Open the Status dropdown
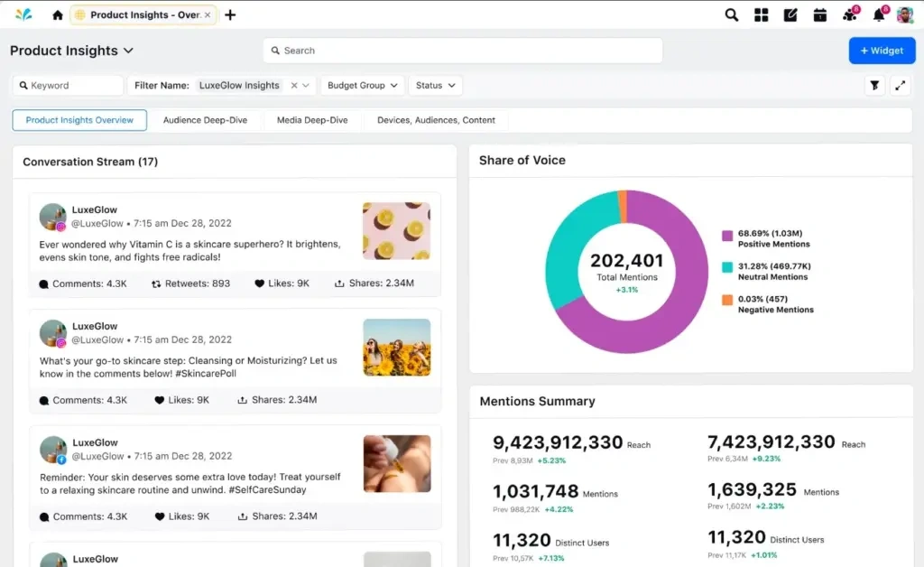Image resolution: width=924 pixels, height=567 pixels. pyautogui.click(x=436, y=86)
